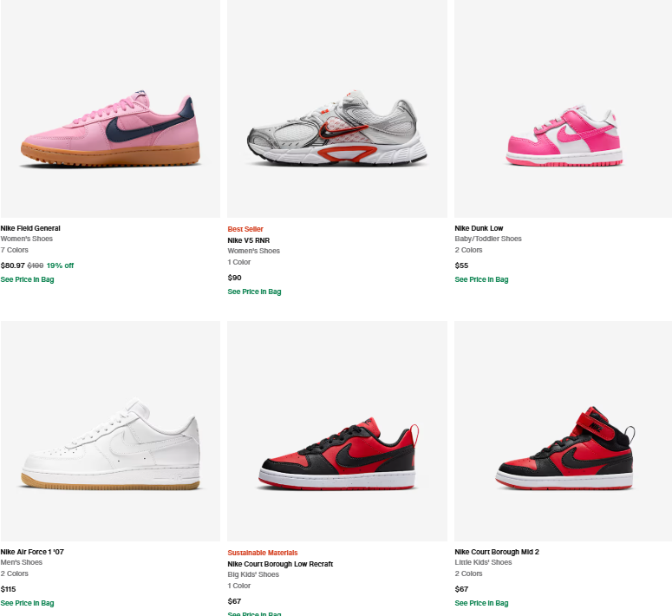Click the Nike Field General product title
The width and height of the screenshot is (672, 616).
[x=30, y=228]
